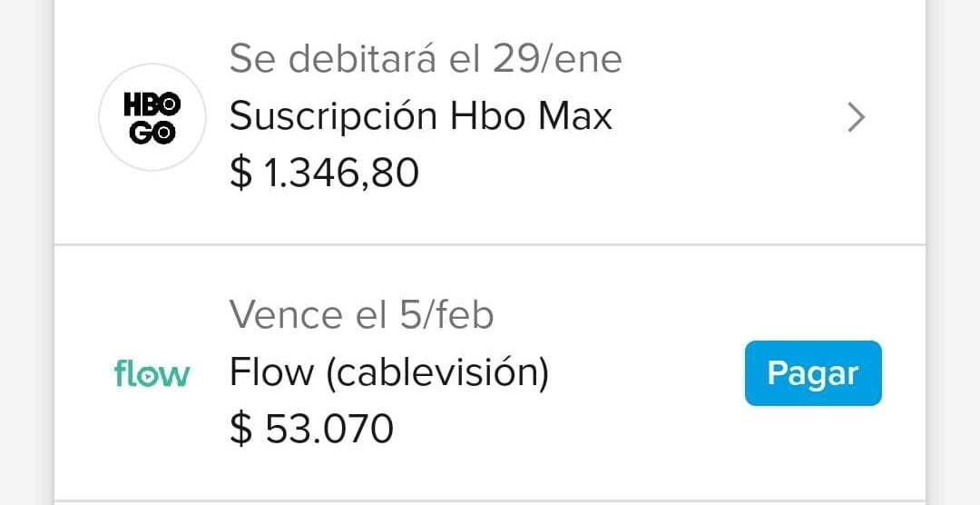Open HBO Max details via right chevron
Viewport: 980px width, 505px height.
point(856,117)
